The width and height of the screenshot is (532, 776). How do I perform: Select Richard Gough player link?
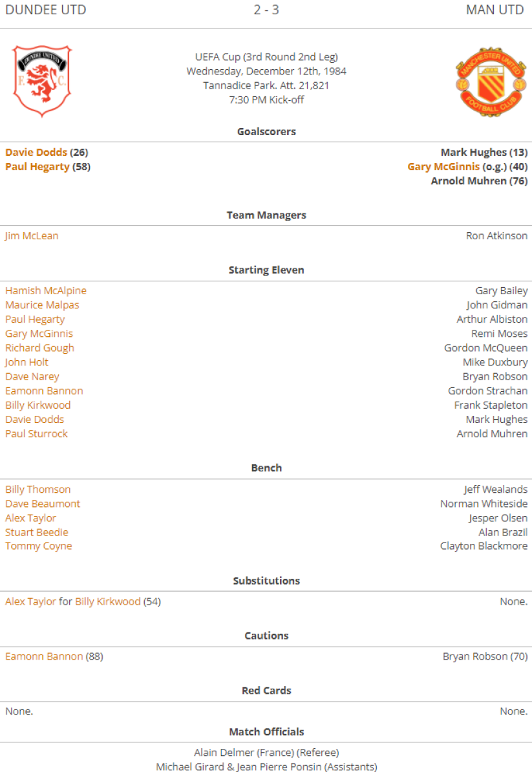pos(40,348)
